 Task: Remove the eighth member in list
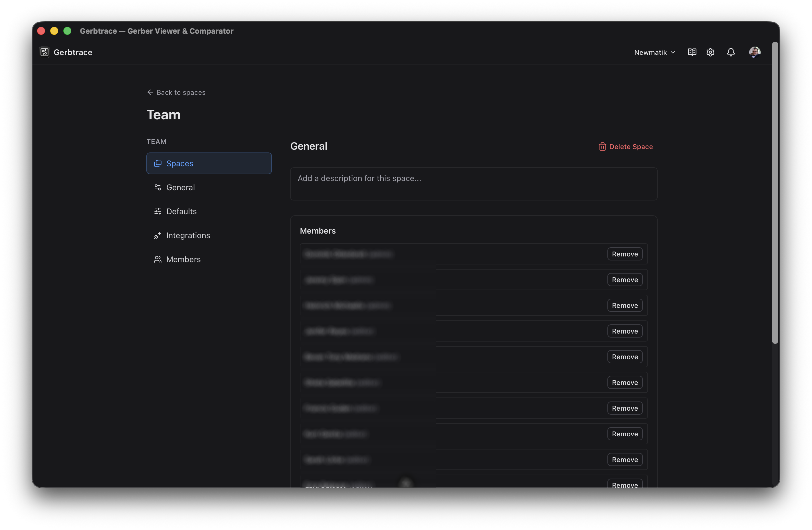[625, 434]
